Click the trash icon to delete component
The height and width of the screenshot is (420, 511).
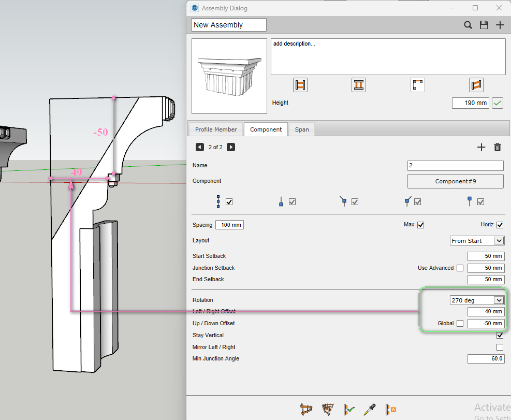point(497,147)
